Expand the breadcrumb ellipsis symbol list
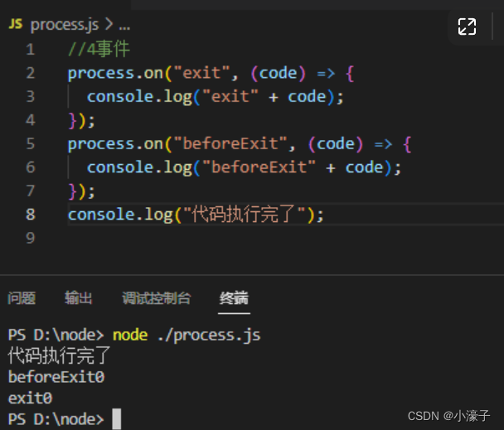The image size is (504, 430). point(124,26)
